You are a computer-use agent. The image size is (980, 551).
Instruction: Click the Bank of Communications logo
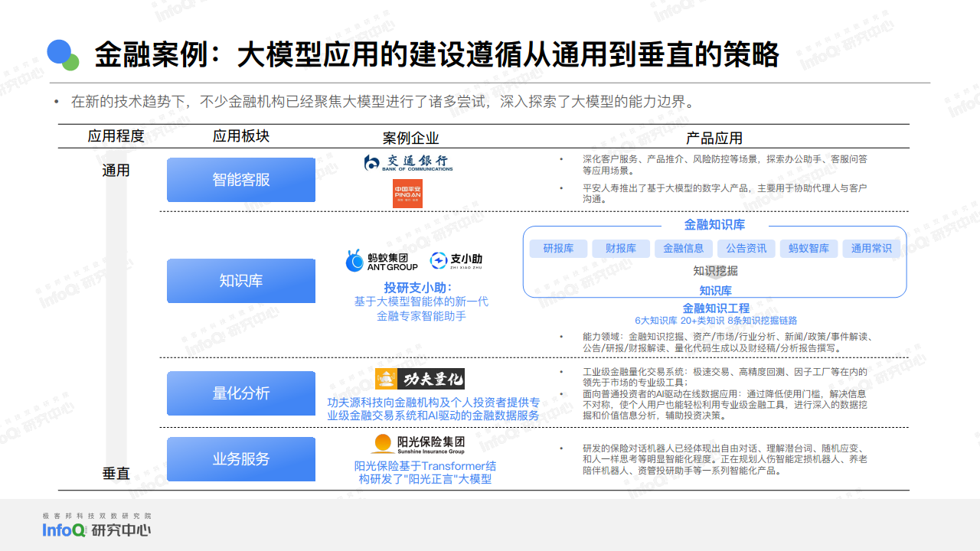(408, 162)
